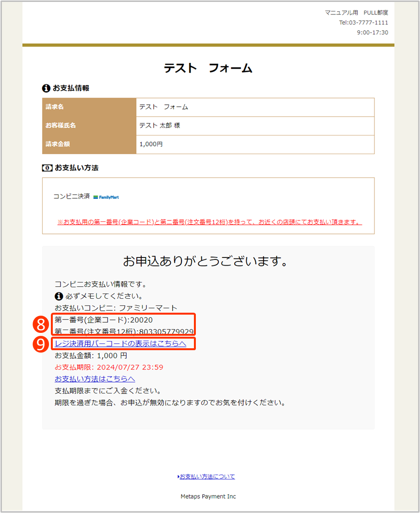Click the テスト フォーム page title
Viewport: 420px width, 513px height.
208,68
